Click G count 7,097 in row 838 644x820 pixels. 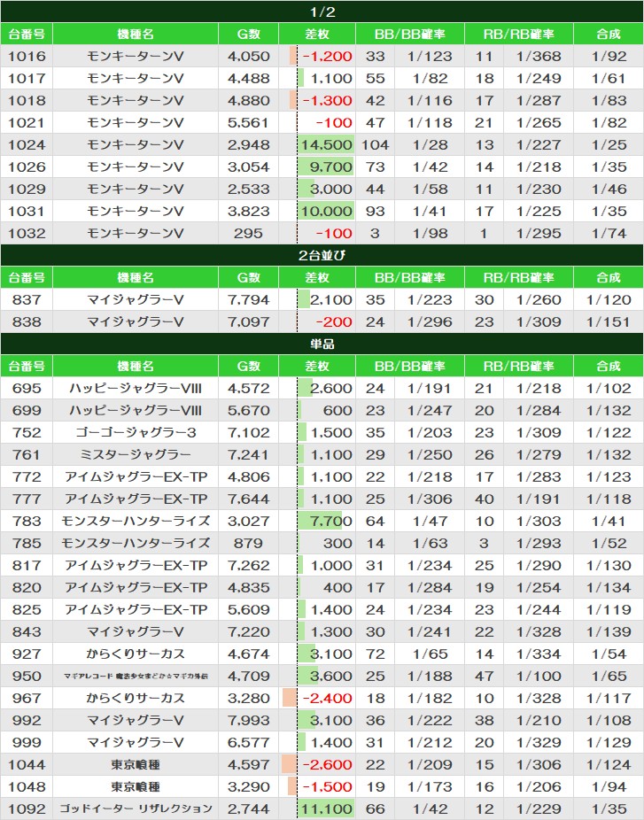pos(249,321)
